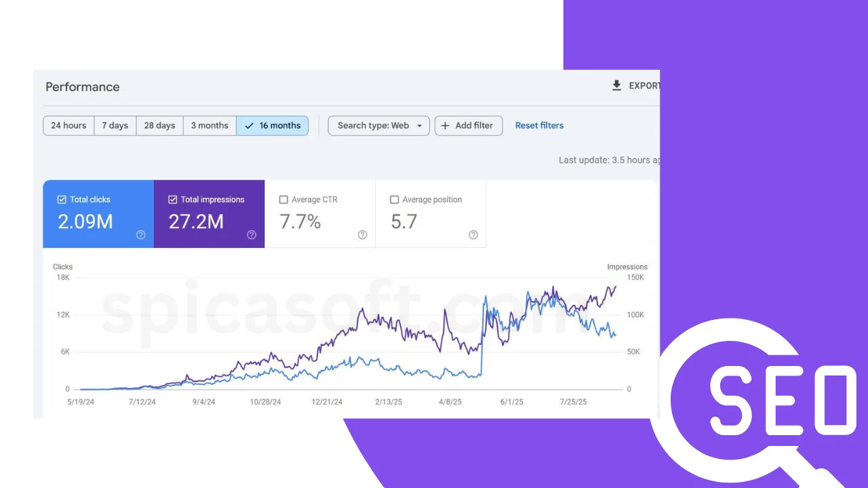This screenshot has height=488, width=868.
Task: Click the Total impressions help icon
Action: coord(252,235)
